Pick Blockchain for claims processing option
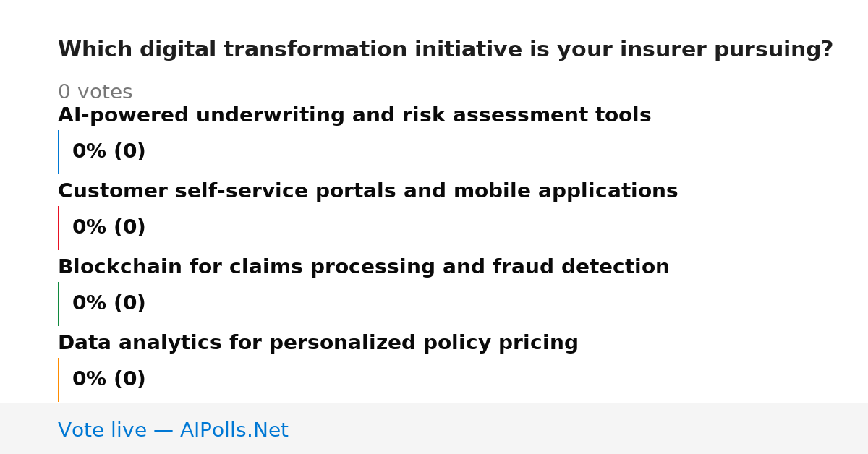 [x=363, y=267]
